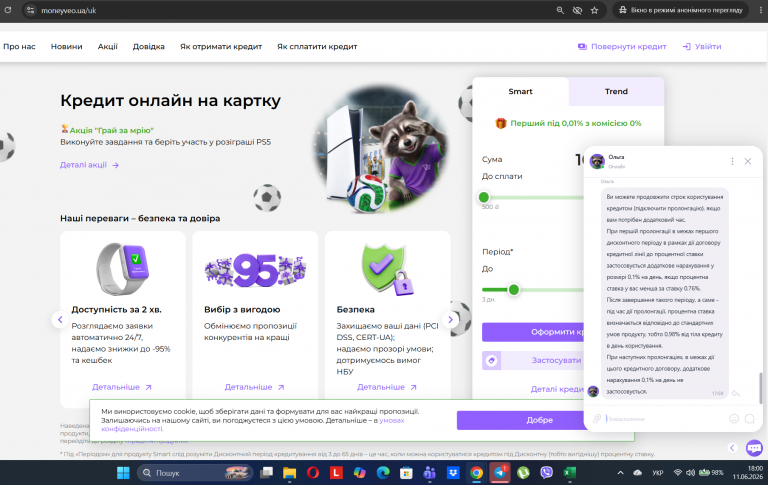768x485 pixels.
Task: Open the Деталі акції link
Action: click(89, 165)
